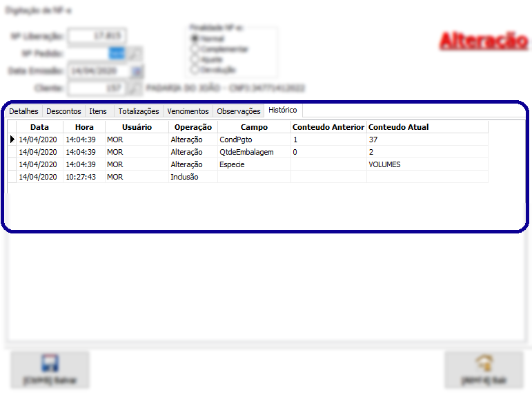Open the Totalizações tab
The width and height of the screenshot is (532, 393).
pos(139,111)
